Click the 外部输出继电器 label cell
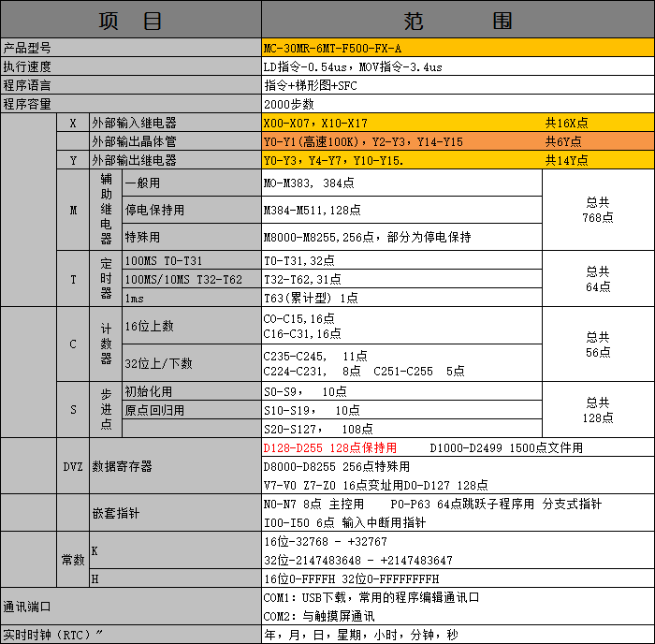This screenshot has width=655, height=644. click(134, 160)
